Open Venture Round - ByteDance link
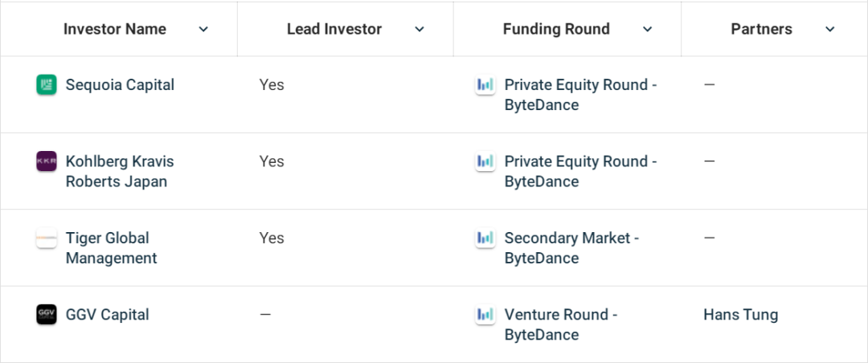The width and height of the screenshot is (868, 363). [560, 324]
